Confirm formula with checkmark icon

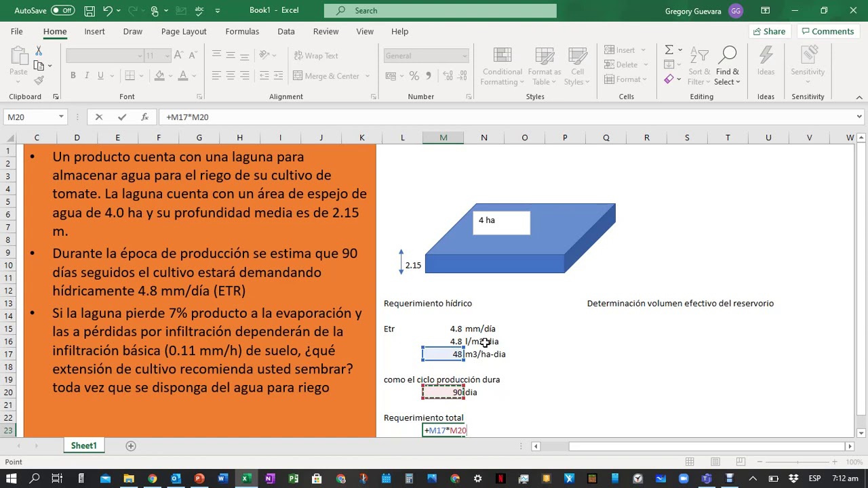coord(122,117)
